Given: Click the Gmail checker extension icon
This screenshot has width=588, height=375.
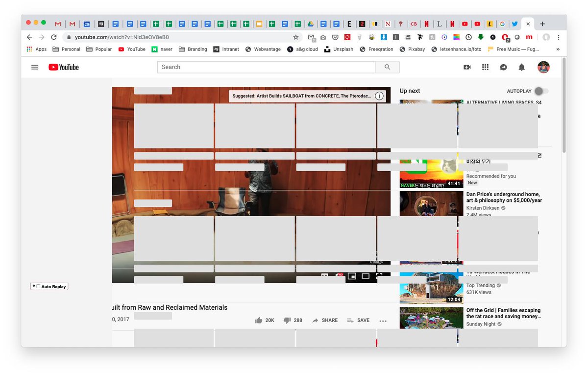Looking at the screenshot, I should tap(311, 38).
